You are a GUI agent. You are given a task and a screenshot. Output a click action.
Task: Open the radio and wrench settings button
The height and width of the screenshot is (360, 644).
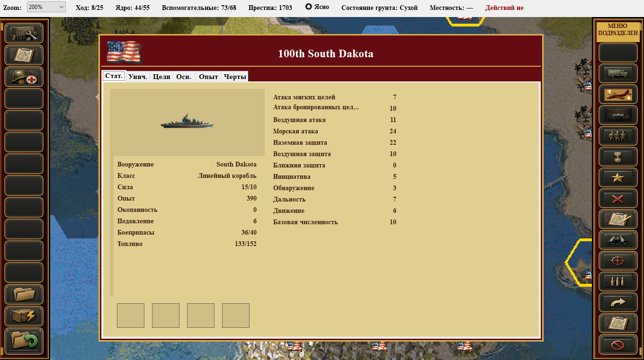point(24,33)
